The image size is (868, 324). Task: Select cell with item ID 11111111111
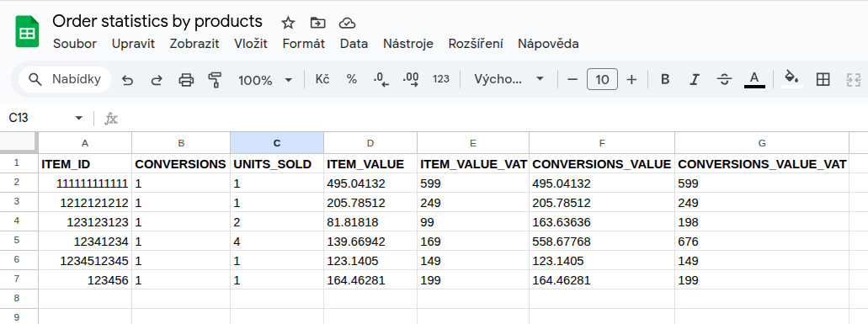tap(85, 183)
